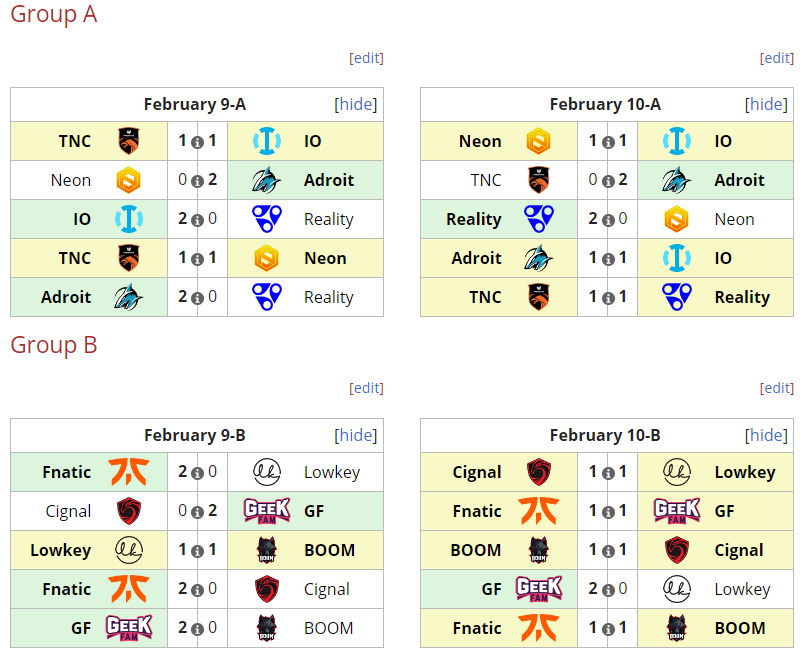Collapse the February 10-B match table

(766, 435)
